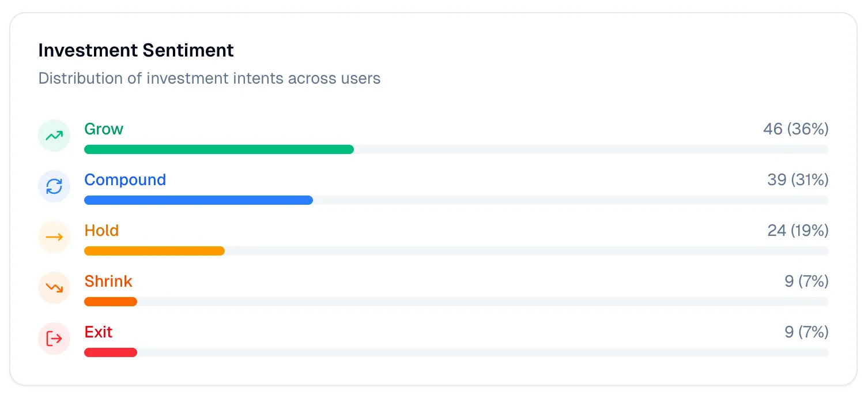This screenshot has width=868, height=398.
Task: Click the 24 (19%) Hold count
Action: coord(798,231)
